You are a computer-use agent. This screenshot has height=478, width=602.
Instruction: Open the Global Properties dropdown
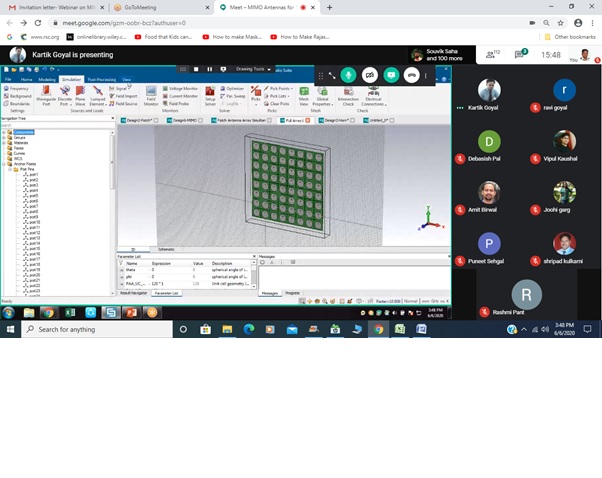click(x=322, y=96)
